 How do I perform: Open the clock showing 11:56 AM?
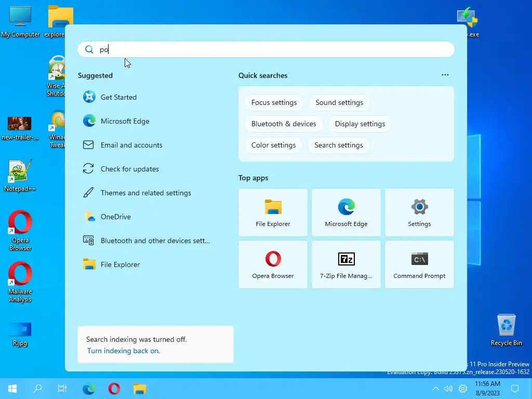[x=487, y=389]
